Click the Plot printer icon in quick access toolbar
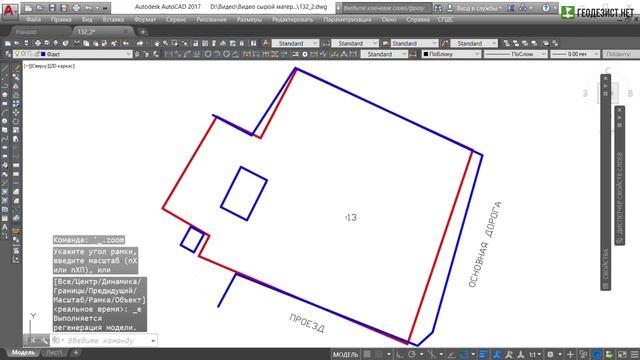Image resolution: width=640 pixels, height=360 pixels. pyautogui.click(x=76, y=8)
